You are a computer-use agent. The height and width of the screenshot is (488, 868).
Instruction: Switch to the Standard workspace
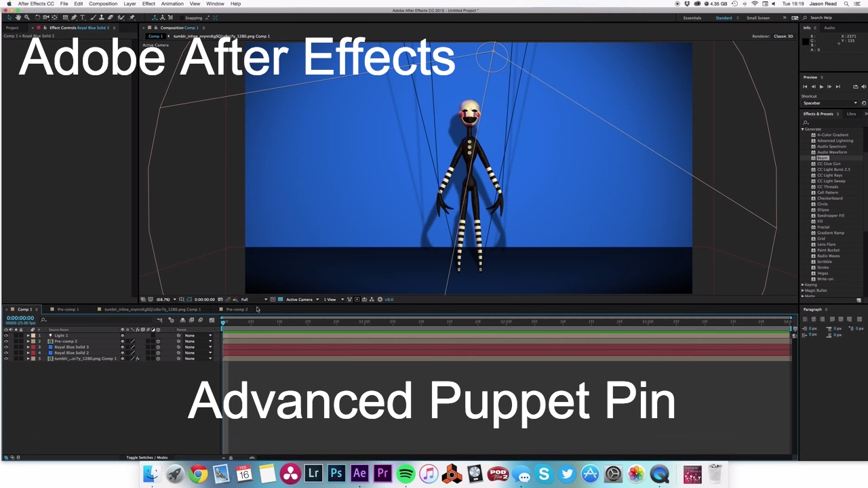point(724,18)
